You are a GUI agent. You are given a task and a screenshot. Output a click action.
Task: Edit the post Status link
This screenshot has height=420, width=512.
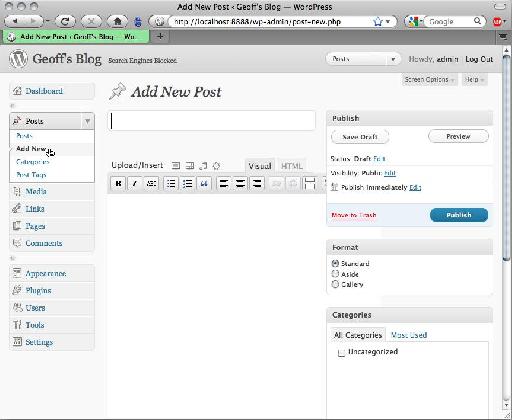tap(379, 159)
